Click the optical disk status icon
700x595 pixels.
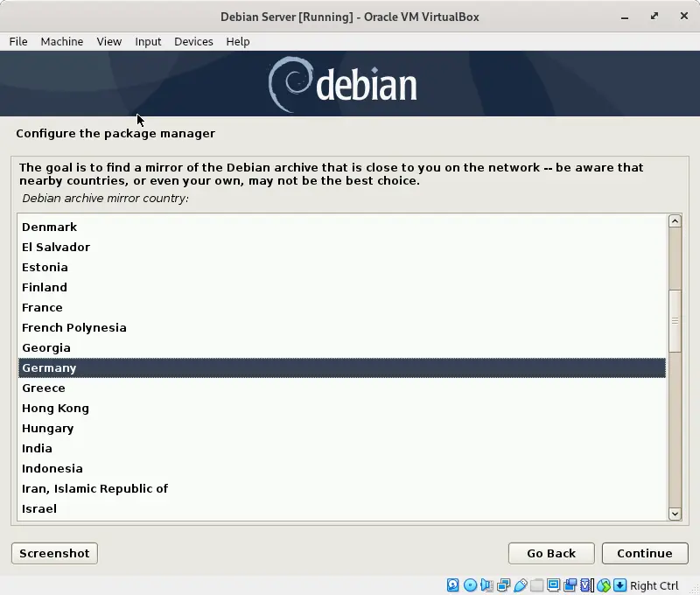click(470, 584)
